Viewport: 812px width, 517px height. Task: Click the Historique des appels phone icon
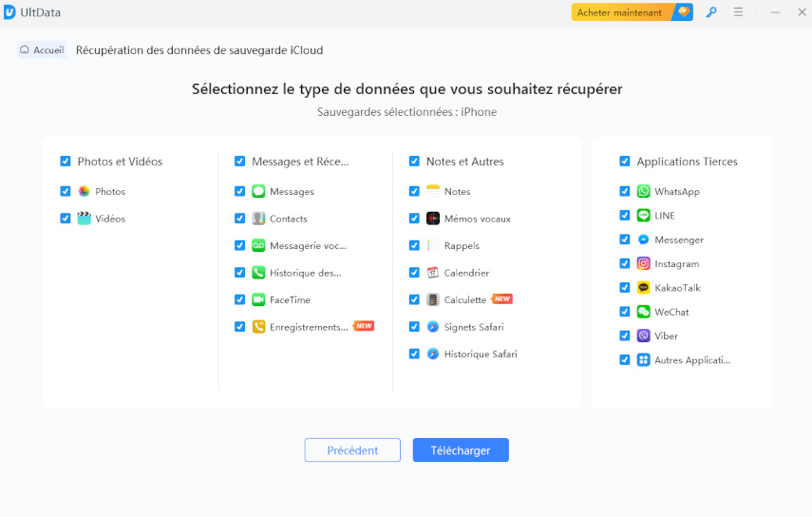tap(258, 273)
